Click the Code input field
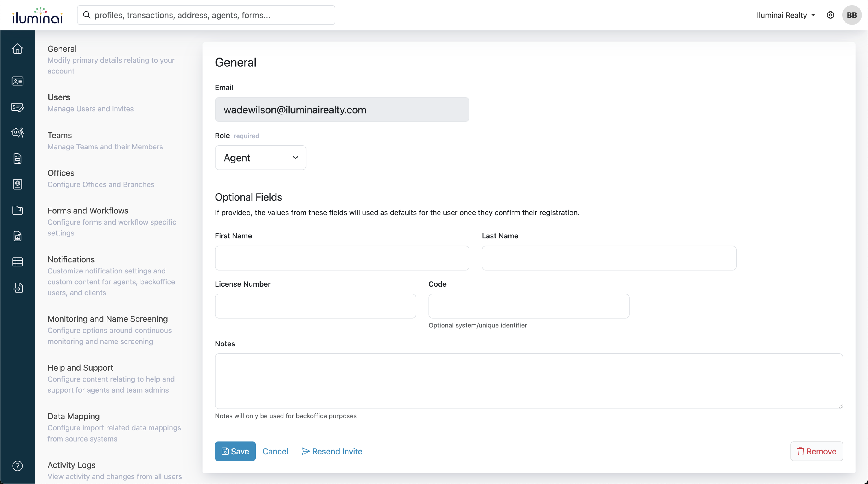868x484 pixels. click(529, 306)
